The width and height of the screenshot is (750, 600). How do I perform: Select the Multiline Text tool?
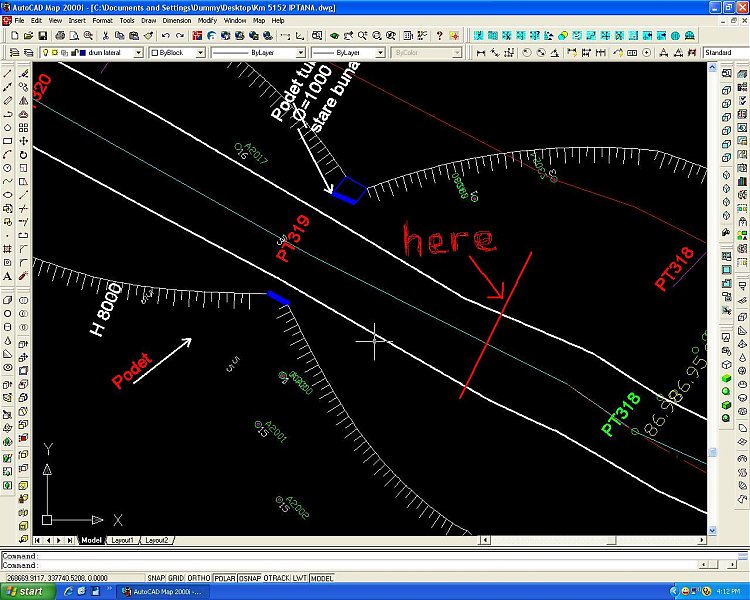(x=9, y=276)
